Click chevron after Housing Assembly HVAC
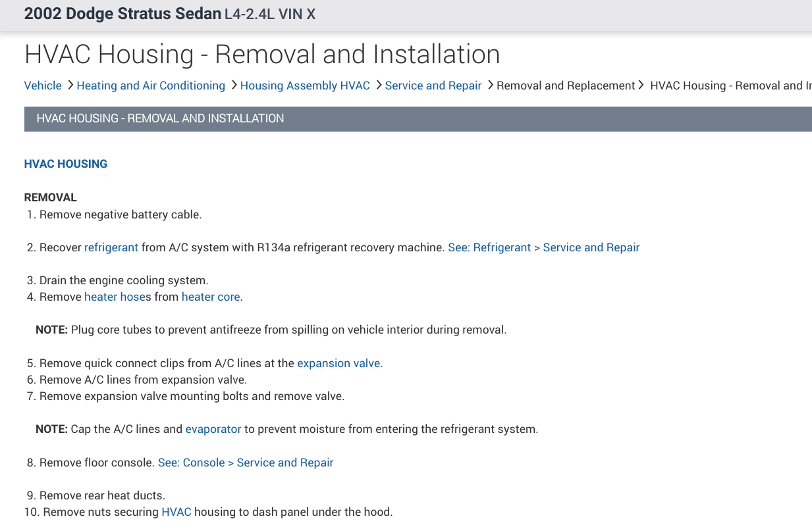 tap(378, 86)
